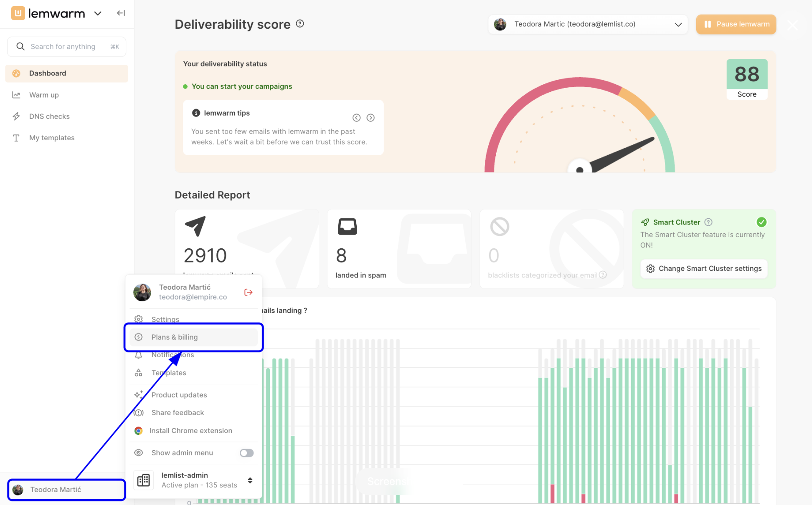
Task: Show previous lemwarm tip arrow
Action: 356,118
